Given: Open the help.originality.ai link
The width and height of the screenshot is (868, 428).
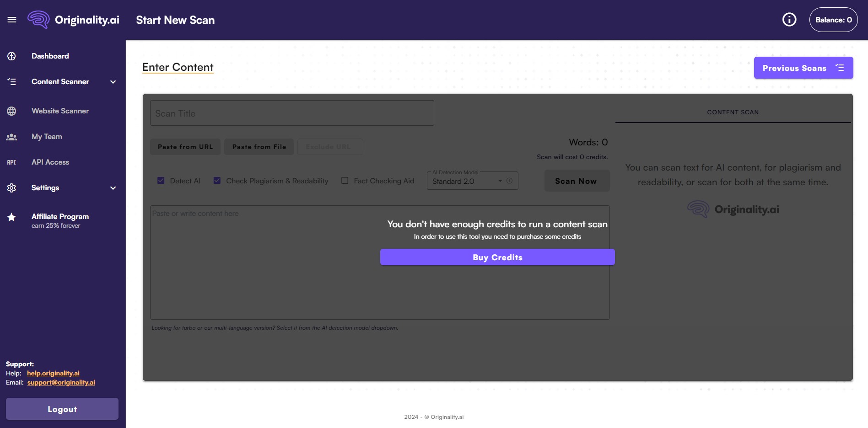Looking at the screenshot, I should pos(53,373).
